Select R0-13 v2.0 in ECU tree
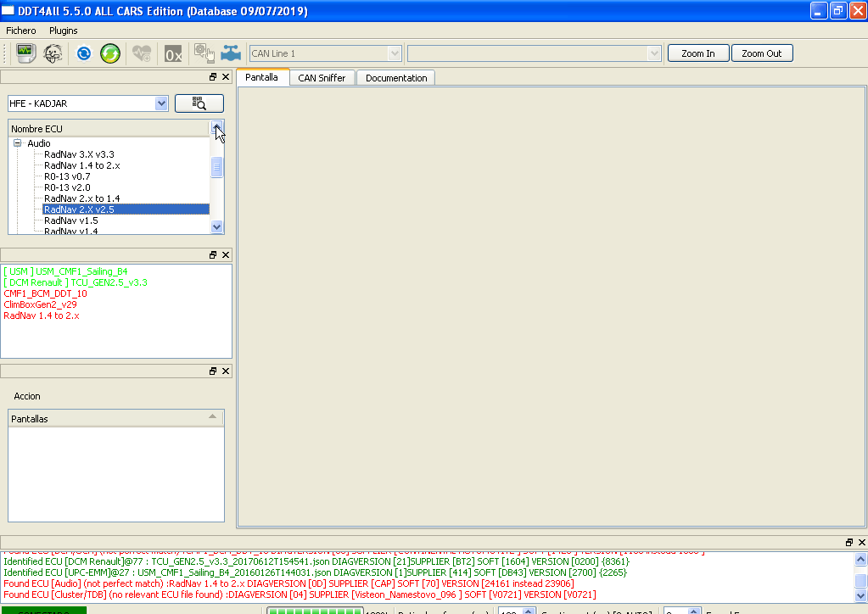 coord(67,187)
